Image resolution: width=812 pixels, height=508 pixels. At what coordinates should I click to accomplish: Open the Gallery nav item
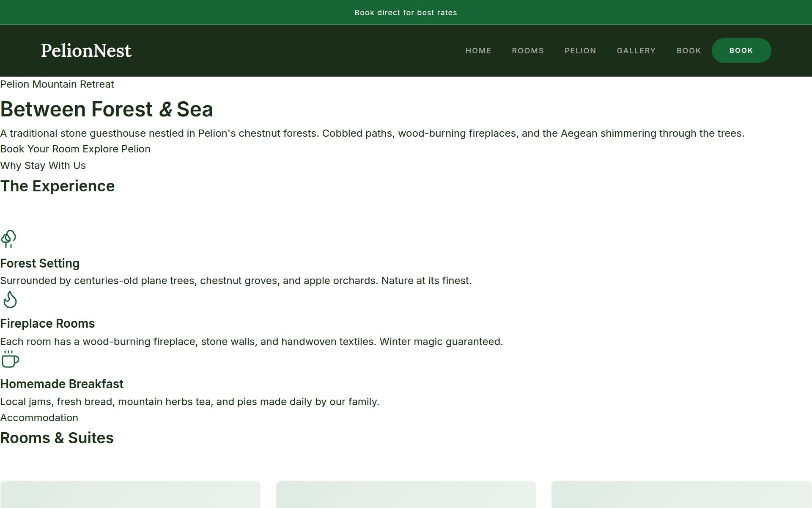pyautogui.click(x=636, y=51)
